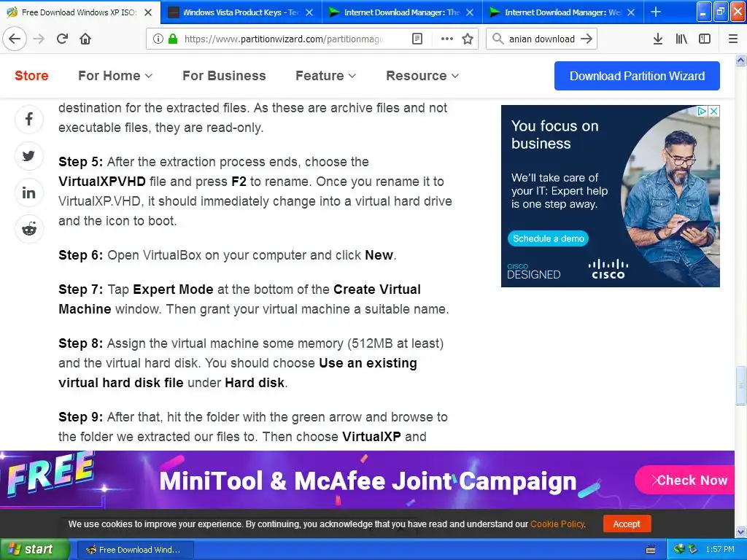The height and width of the screenshot is (560, 747).
Task: Share article on Reddit
Action: tap(29, 229)
